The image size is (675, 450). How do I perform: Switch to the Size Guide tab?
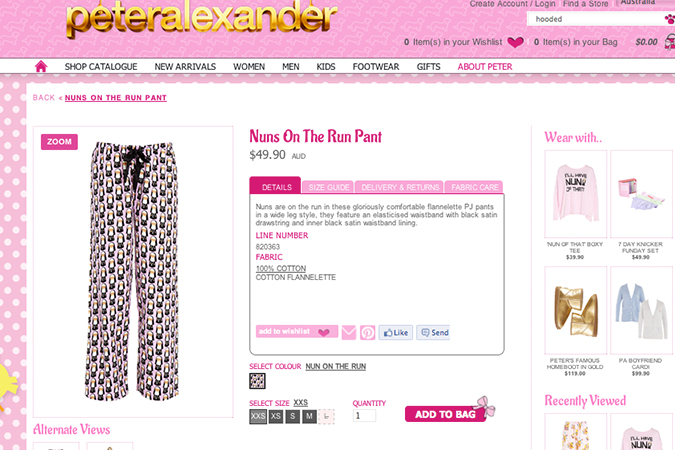[x=328, y=187]
